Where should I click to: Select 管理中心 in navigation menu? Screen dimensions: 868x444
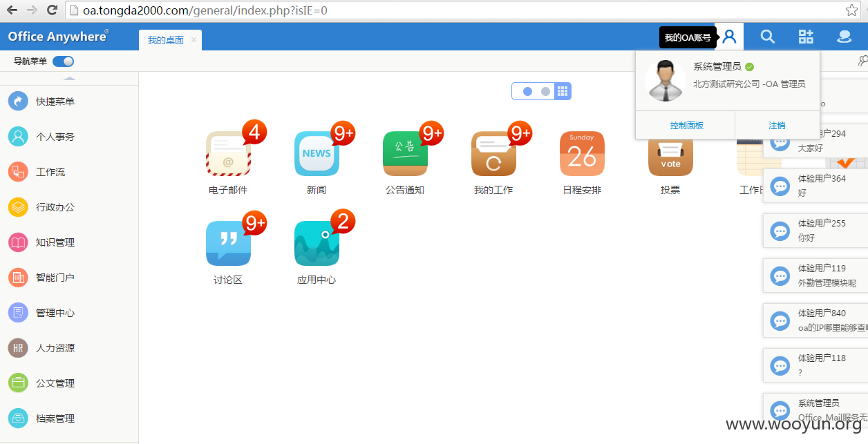[55, 313]
